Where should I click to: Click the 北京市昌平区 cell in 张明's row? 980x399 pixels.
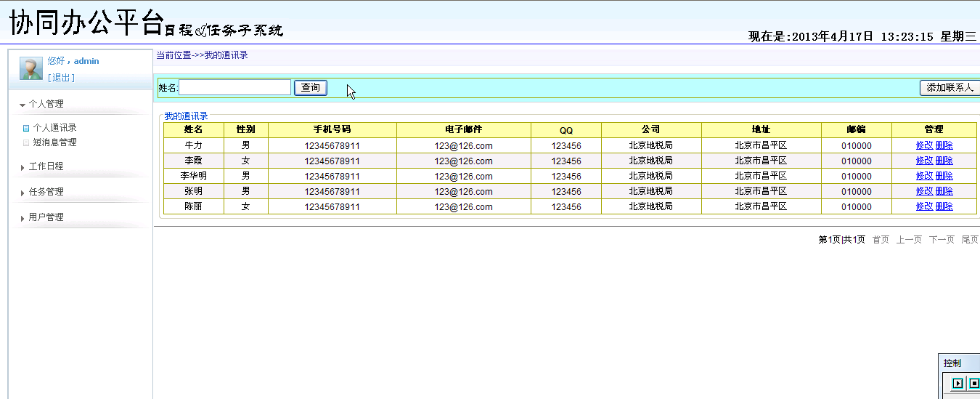coord(761,191)
